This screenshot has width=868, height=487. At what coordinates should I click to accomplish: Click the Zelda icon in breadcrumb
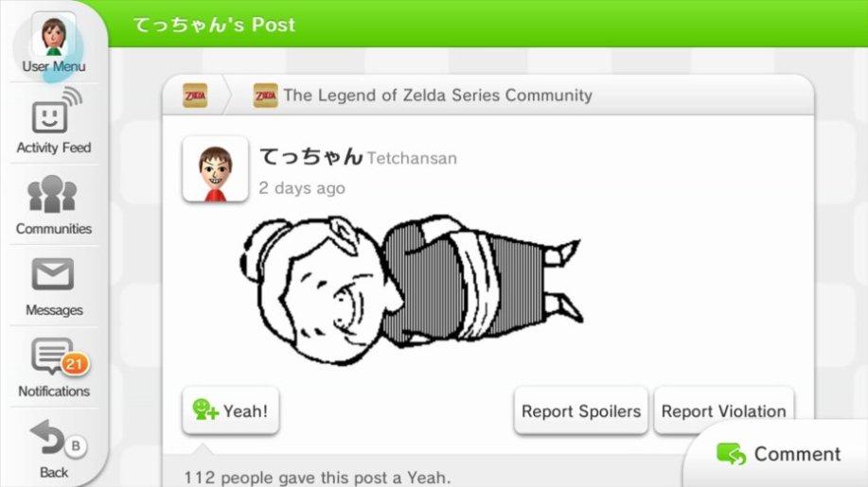click(195, 96)
